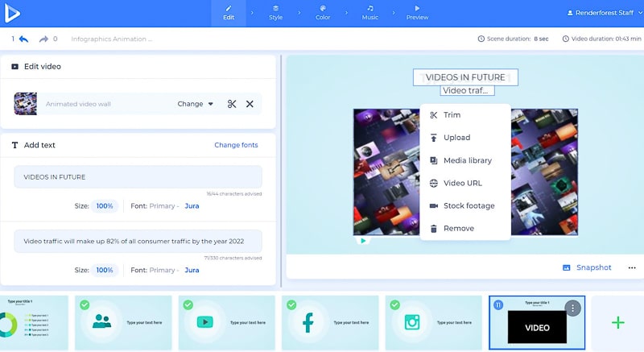Add a new scene with plus
This screenshot has width=644, height=352.
click(x=617, y=323)
